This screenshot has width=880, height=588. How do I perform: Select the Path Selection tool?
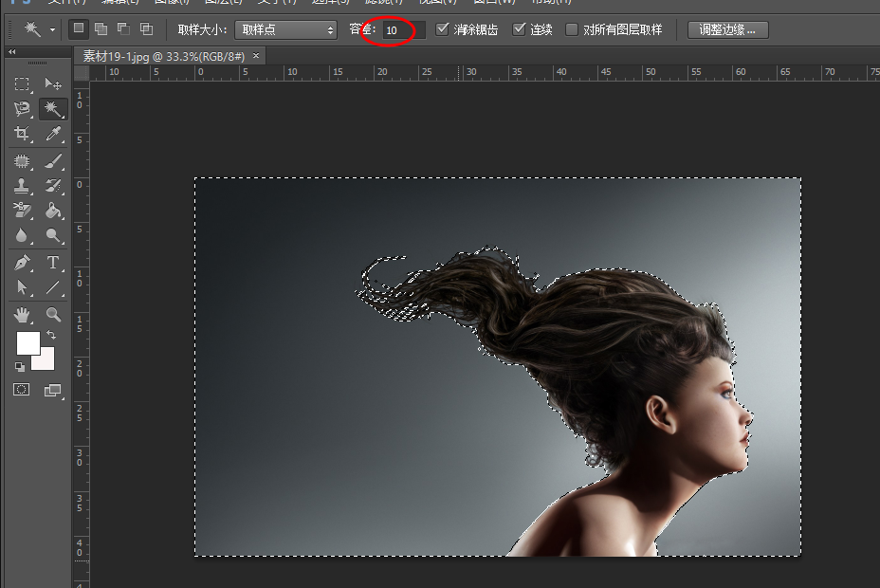pos(22,287)
